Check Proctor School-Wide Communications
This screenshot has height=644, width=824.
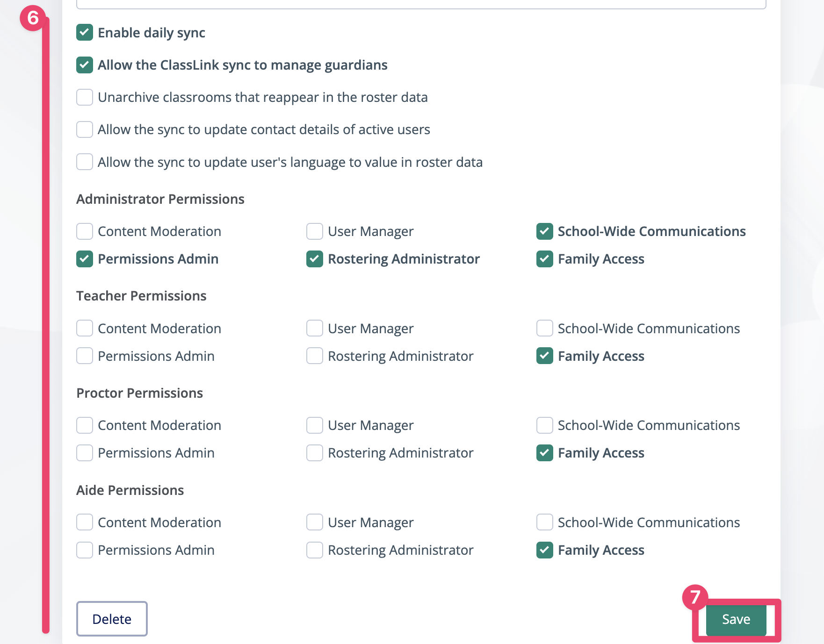pyautogui.click(x=545, y=425)
